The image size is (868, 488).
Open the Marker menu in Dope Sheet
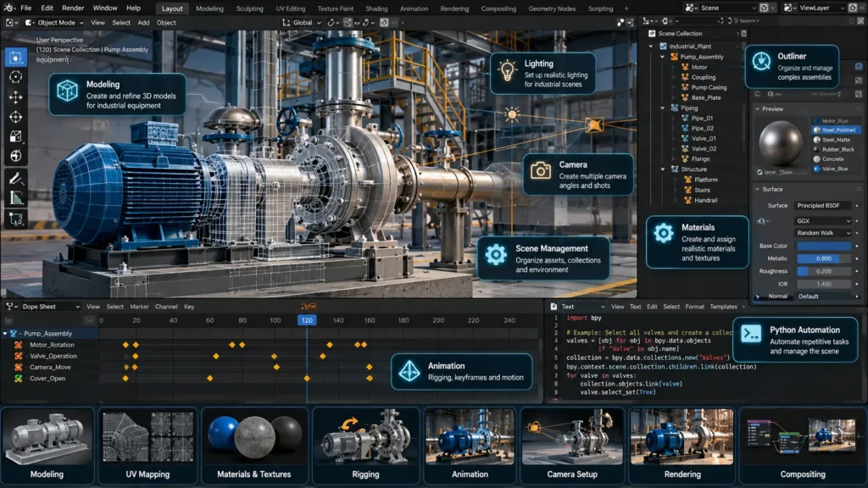click(x=139, y=307)
